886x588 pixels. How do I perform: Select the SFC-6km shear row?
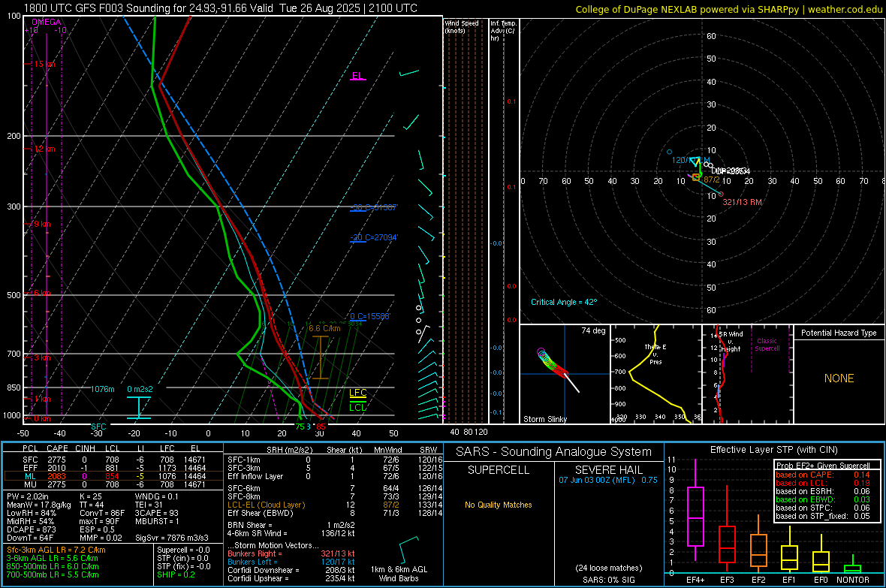[335, 488]
